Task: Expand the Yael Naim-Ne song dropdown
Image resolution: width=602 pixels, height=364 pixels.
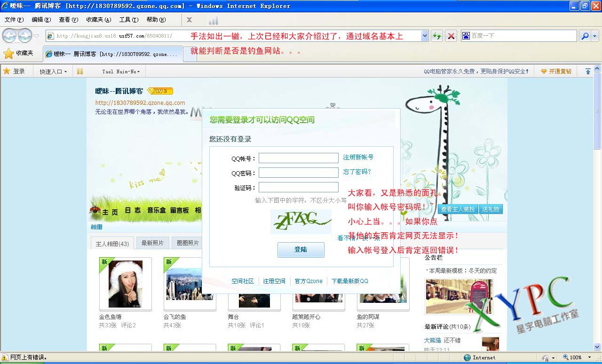Action: point(121,71)
